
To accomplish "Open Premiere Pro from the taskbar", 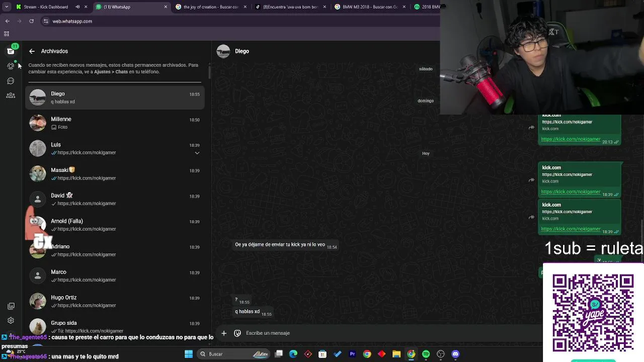I will pos(352,354).
